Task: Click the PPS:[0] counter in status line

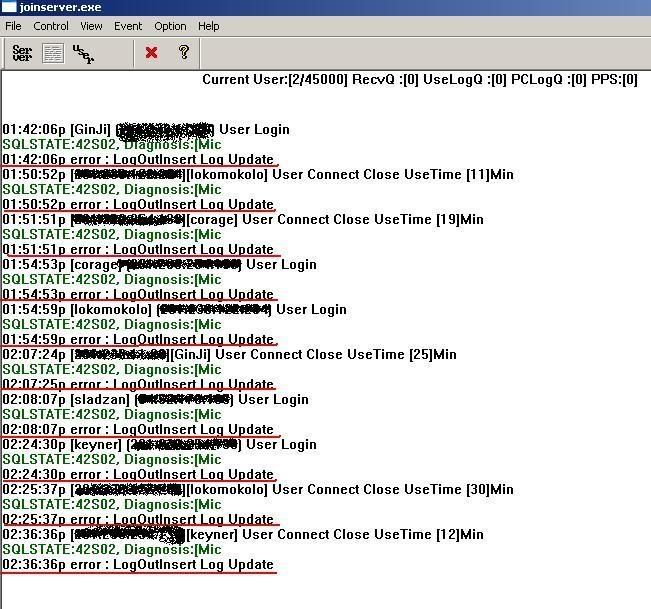Action: (615, 80)
